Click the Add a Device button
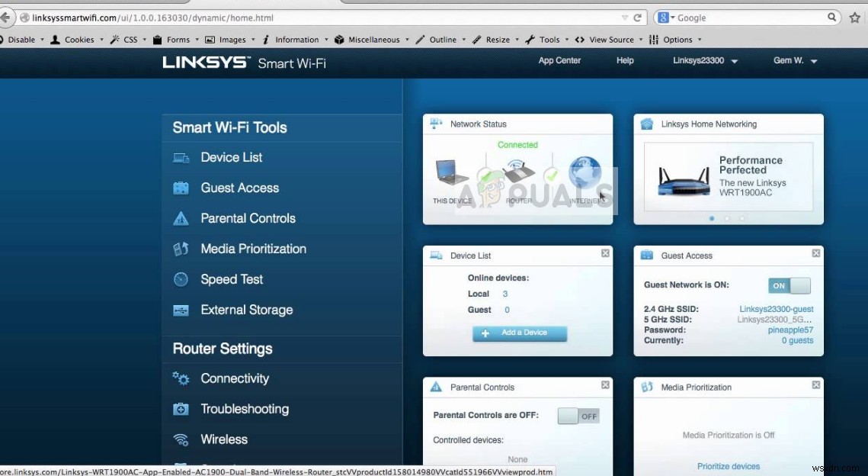 click(x=520, y=333)
